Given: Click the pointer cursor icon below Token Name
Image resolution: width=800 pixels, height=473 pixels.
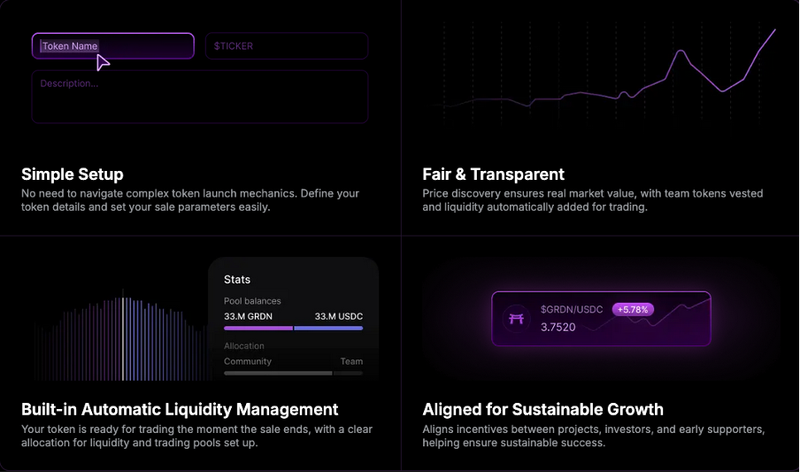Looking at the screenshot, I should click(x=102, y=62).
